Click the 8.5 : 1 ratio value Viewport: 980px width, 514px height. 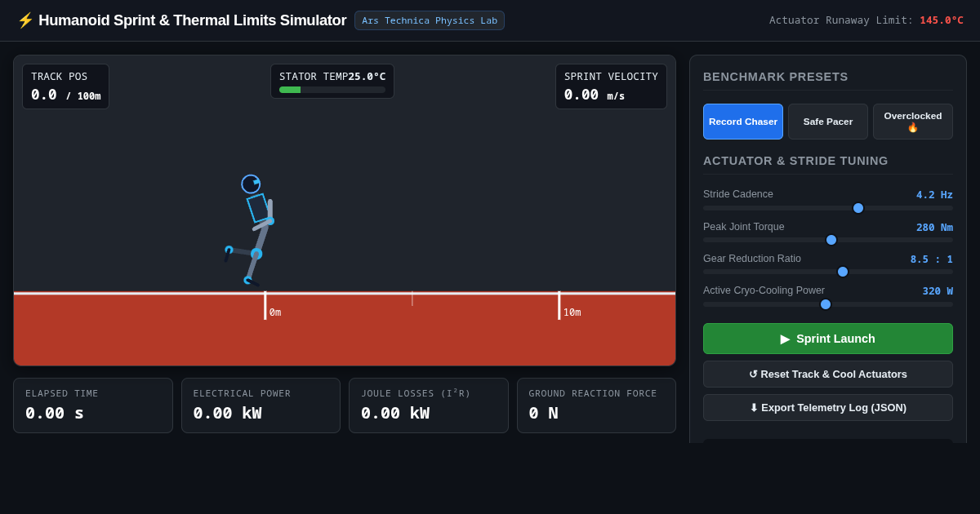pyautogui.click(x=932, y=259)
